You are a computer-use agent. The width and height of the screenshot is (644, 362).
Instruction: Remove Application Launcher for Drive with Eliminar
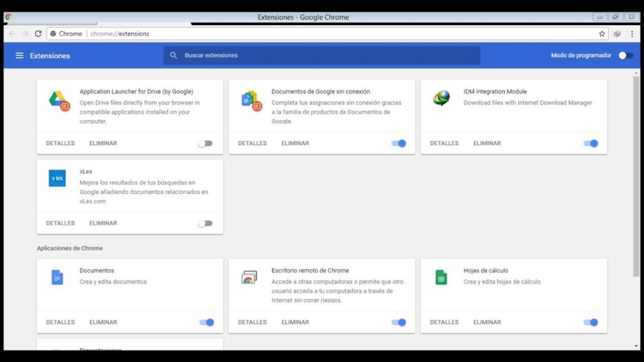[103, 143]
